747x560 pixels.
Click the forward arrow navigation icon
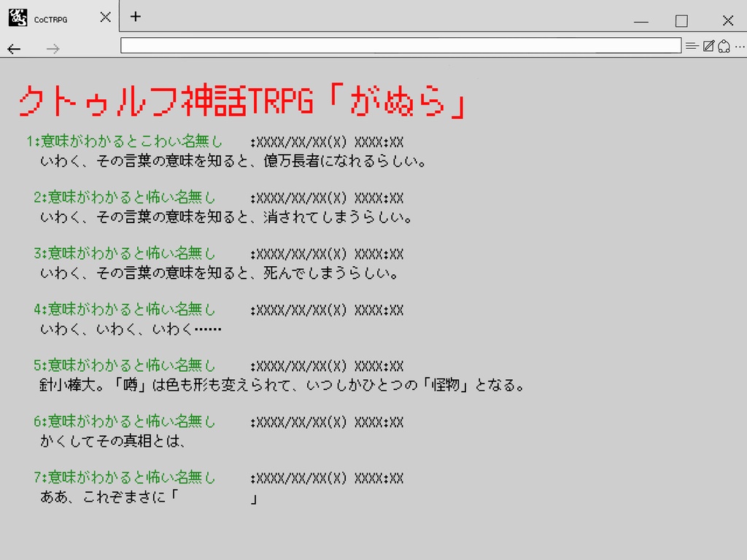[53, 49]
